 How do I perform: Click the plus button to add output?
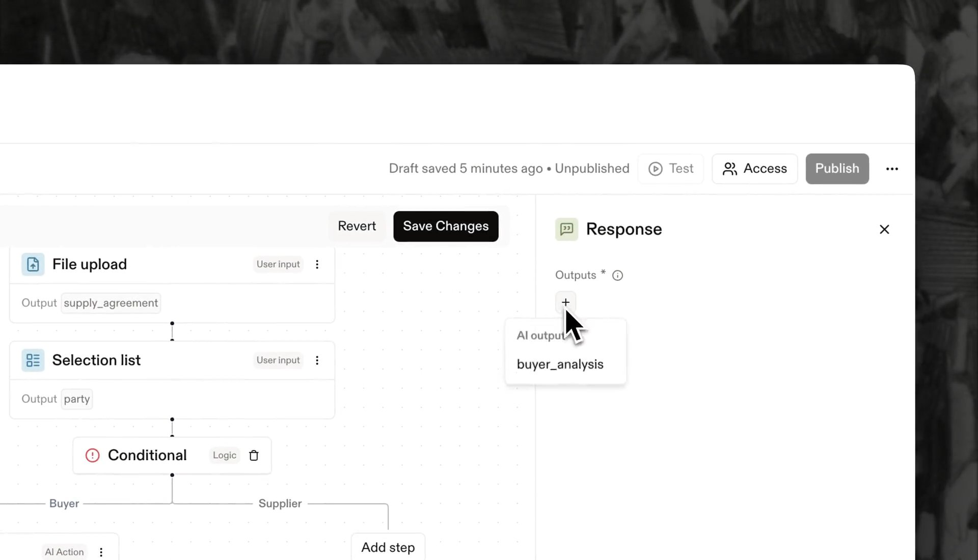click(x=565, y=302)
